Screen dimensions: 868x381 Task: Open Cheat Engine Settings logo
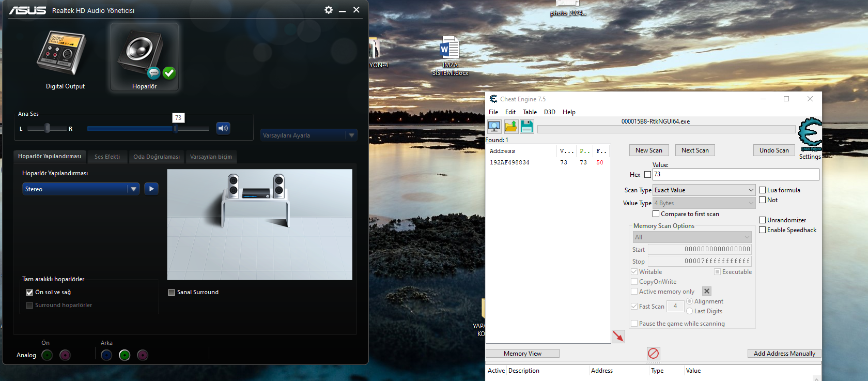point(810,135)
